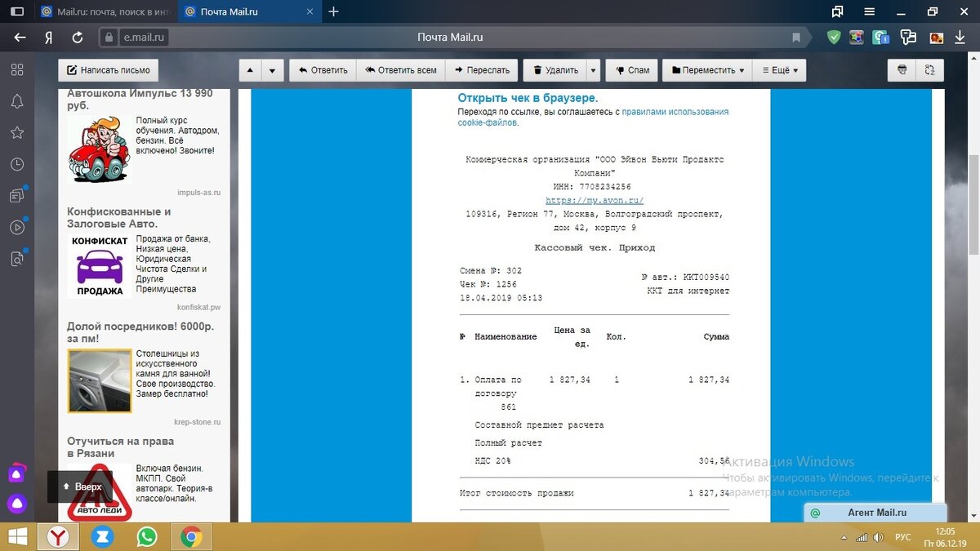980x551 pixels.
Task: Open sidebar news feed icon
Action: coord(16,196)
